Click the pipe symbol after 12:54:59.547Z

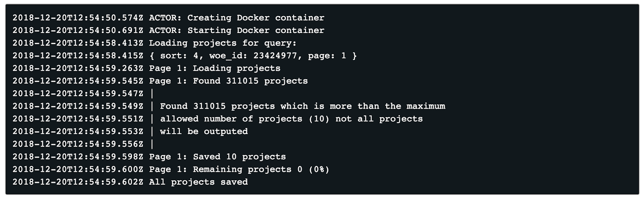tap(152, 94)
